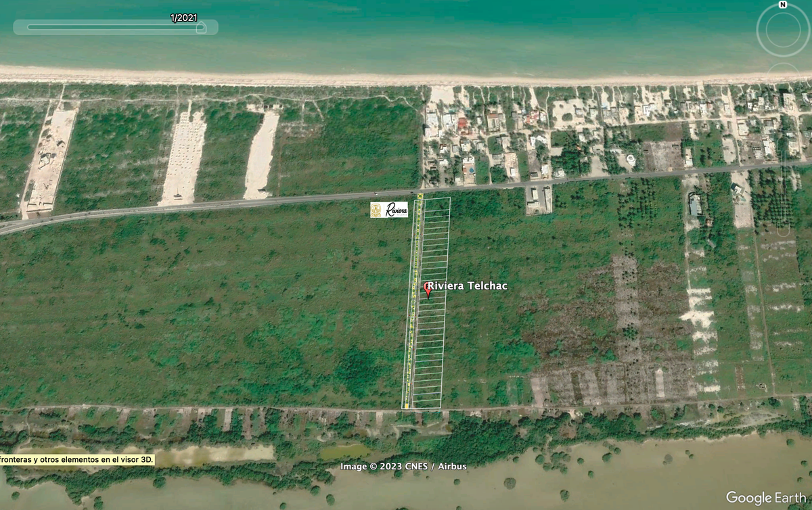Click the yellow 'visor 3D' tooltip text
The image size is (812, 510).
77,459
